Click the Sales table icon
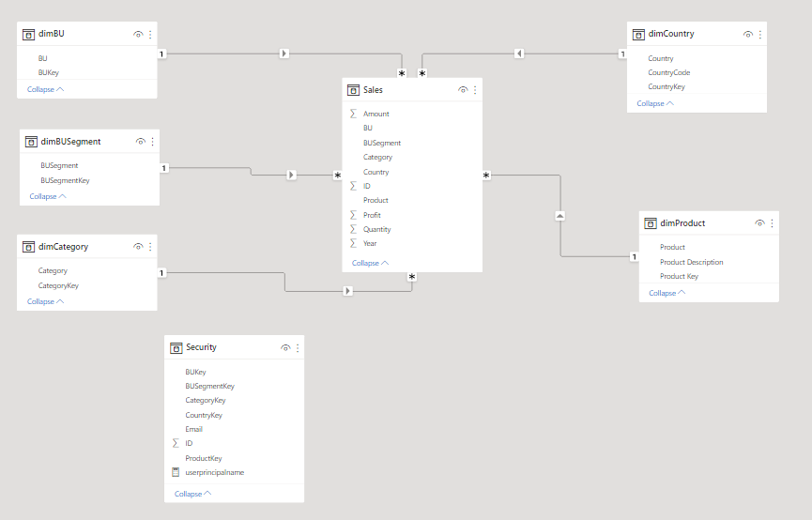 [x=353, y=90]
